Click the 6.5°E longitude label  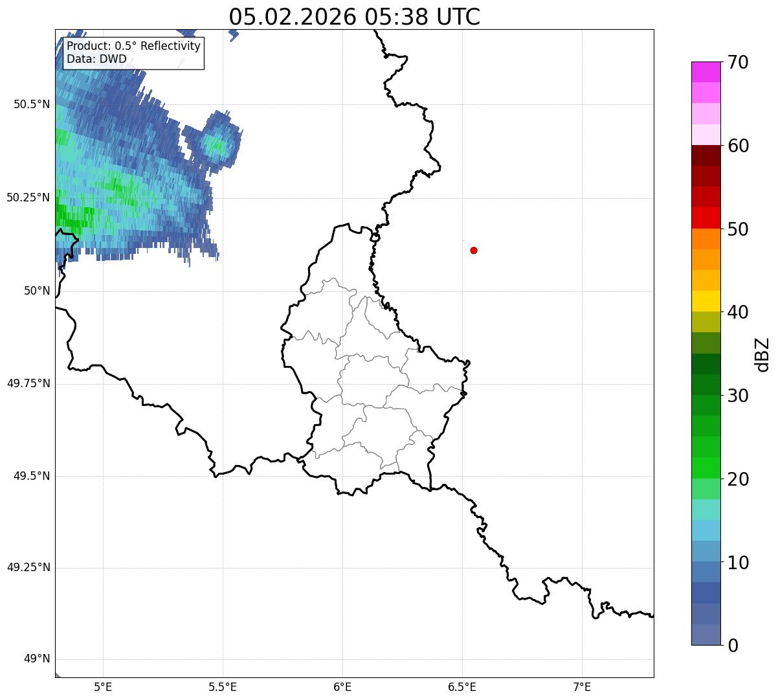tap(462, 687)
